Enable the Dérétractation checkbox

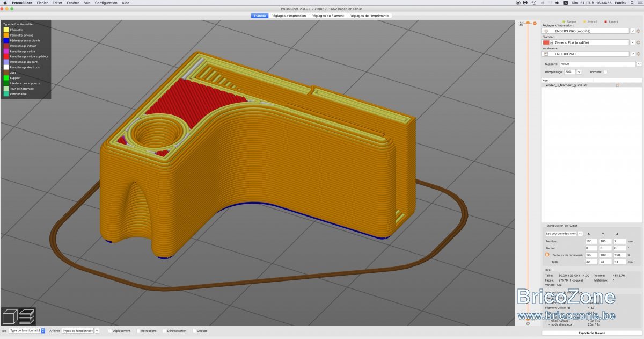point(164,331)
